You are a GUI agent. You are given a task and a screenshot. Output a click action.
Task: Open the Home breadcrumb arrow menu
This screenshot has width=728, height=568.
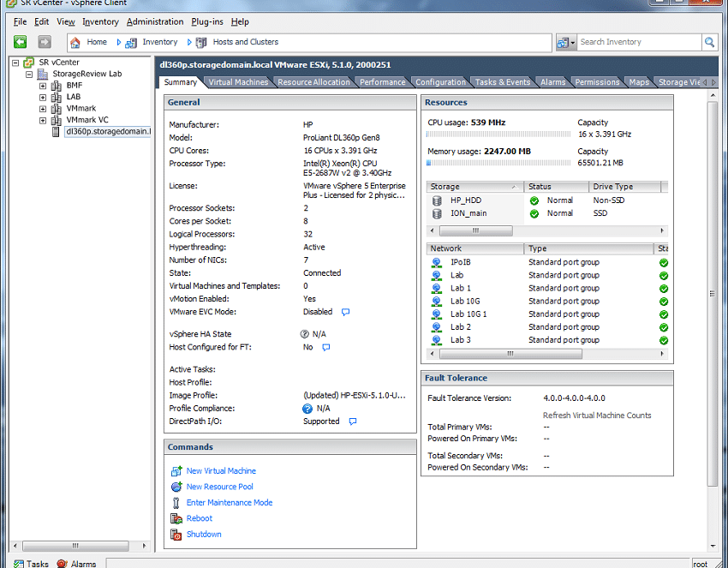(x=119, y=42)
